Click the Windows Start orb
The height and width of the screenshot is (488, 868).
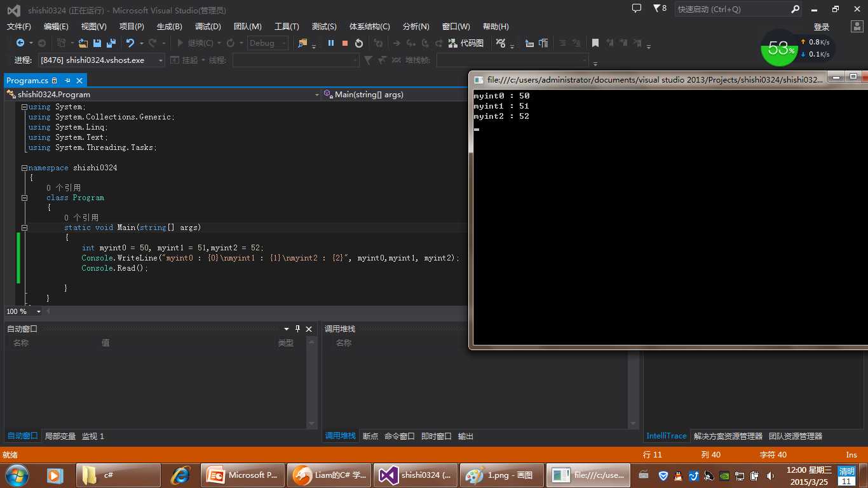(17, 475)
